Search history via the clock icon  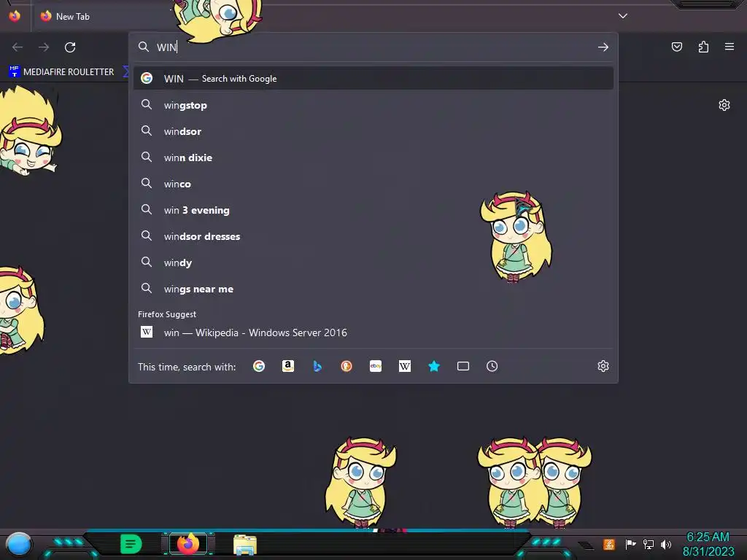point(492,366)
